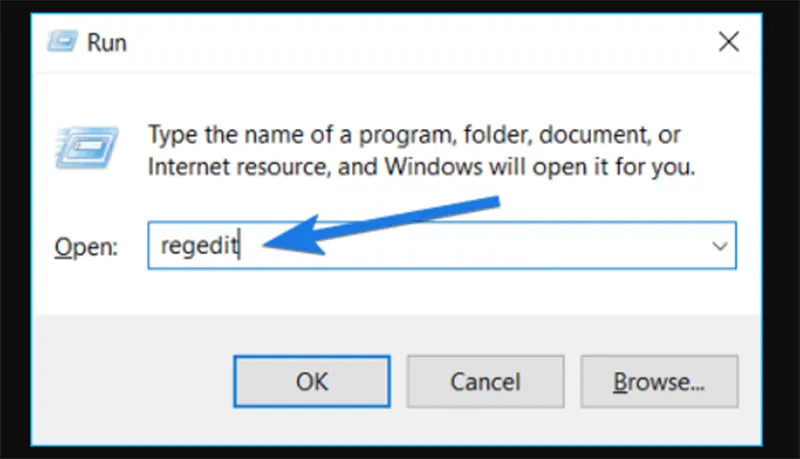This screenshot has width=800, height=459.
Task: Open the Browse... file picker
Action: point(659,381)
